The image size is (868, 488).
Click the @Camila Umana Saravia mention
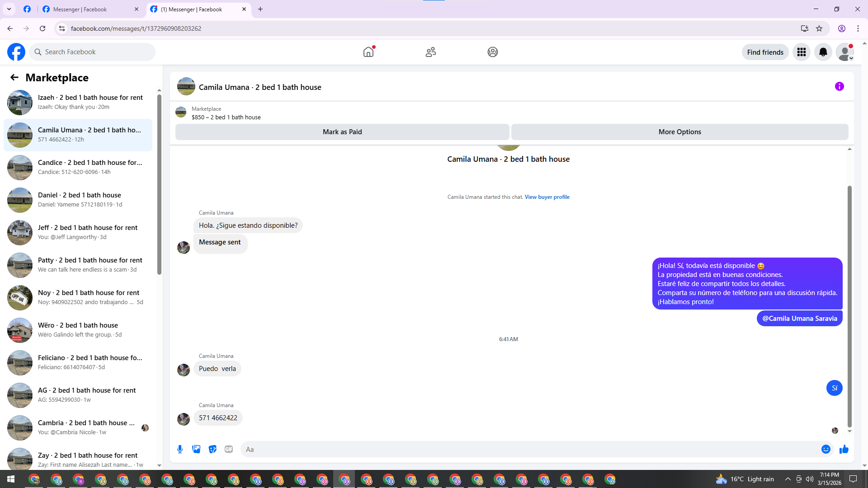(799, 319)
